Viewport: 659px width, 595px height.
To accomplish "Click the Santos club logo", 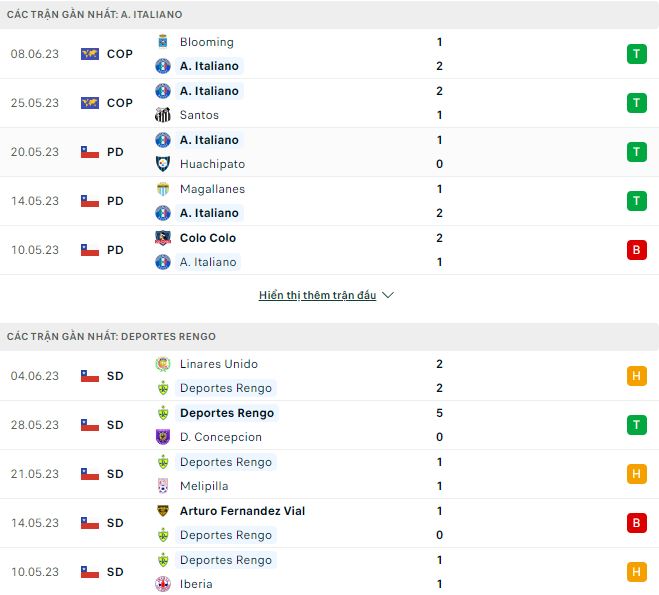I will 163,115.
